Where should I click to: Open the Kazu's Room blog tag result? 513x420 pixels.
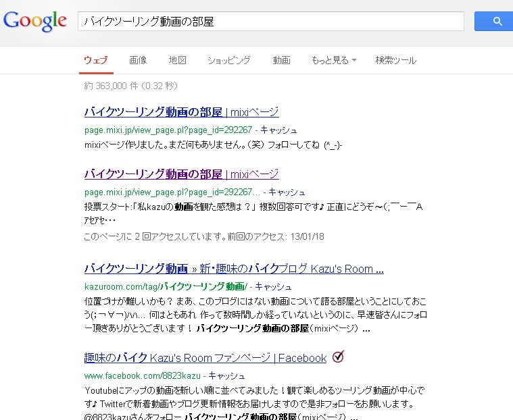coord(234,269)
